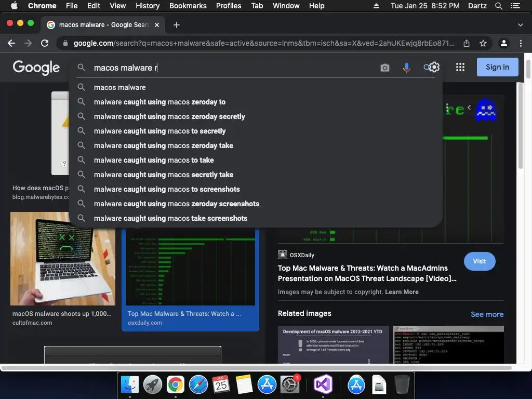Screen dimensions: 532x399
Task: Click the page vertical scrollbar
Action: click(x=528, y=69)
